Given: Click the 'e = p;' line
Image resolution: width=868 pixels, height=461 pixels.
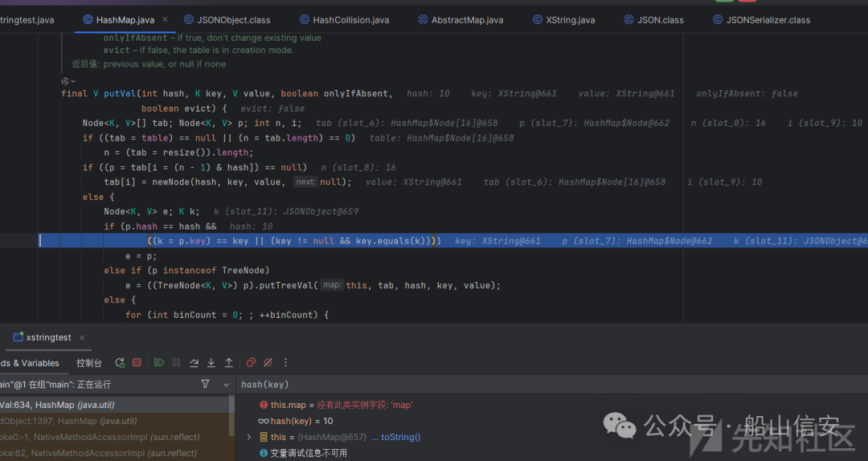Looking at the screenshot, I should 141,255.
